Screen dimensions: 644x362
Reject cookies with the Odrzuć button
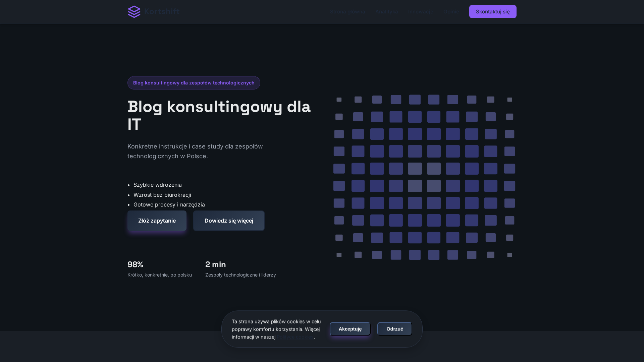[x=395, y=329]
